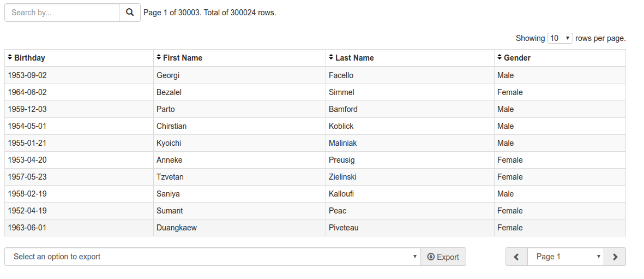
Task: Click the Gender column header label
Action: coord(517,58)
